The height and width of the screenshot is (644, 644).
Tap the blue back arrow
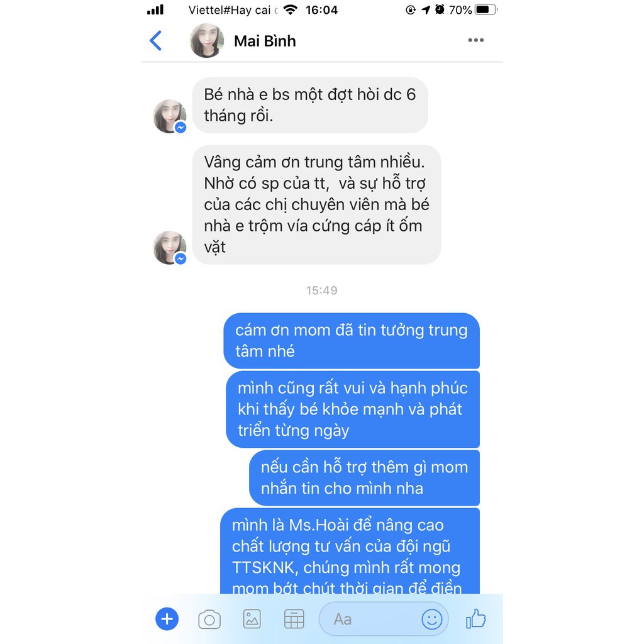(156, 41)
